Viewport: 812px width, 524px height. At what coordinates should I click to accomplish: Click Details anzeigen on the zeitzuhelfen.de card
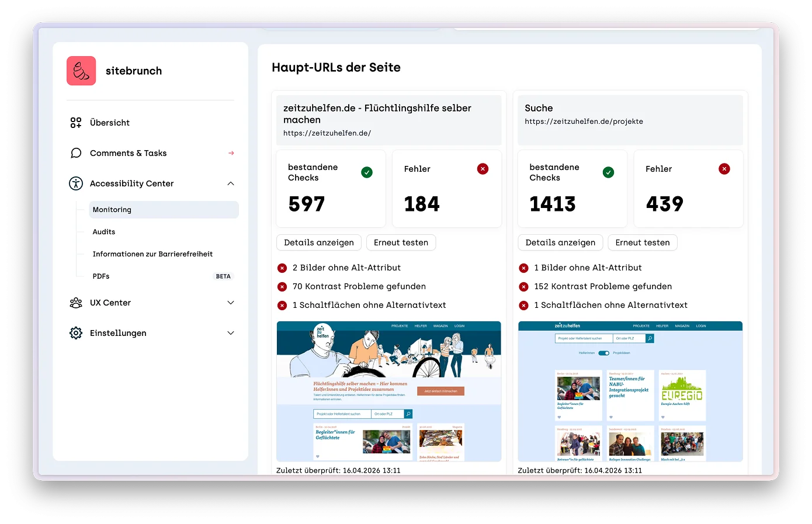318,242
